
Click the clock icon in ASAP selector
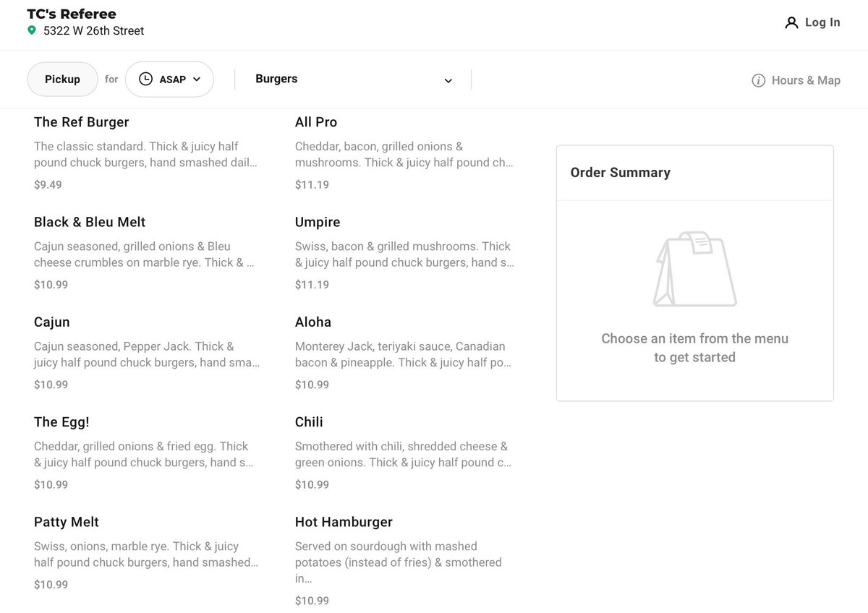tap(145, 79)
